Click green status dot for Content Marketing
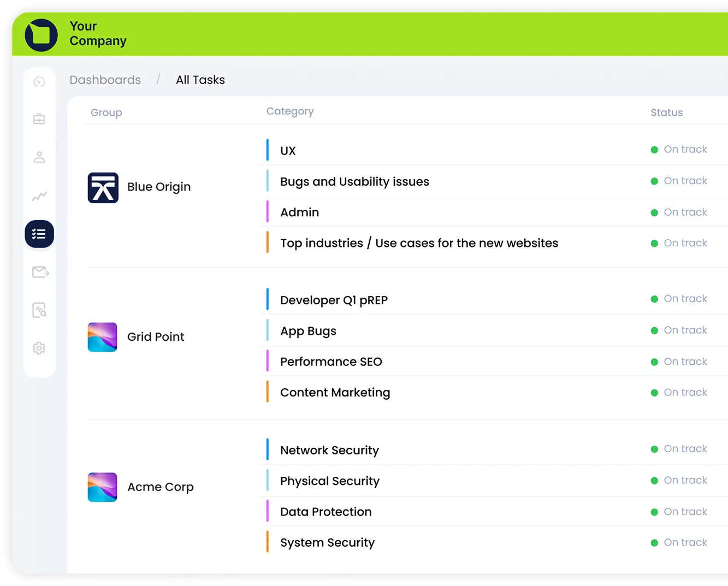This screenshot has width=728, height=586. coord(654,393)
